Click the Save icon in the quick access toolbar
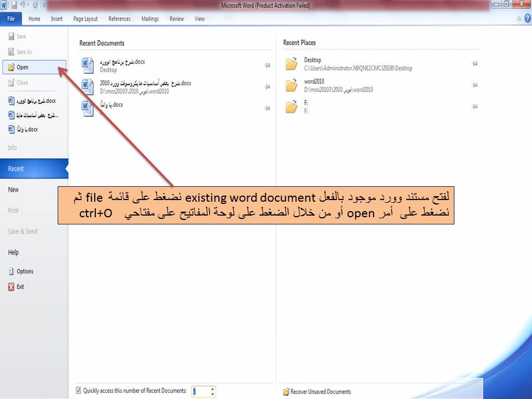Image resolution: width=532 pixels, height=399 pixels. pos(14,6)
